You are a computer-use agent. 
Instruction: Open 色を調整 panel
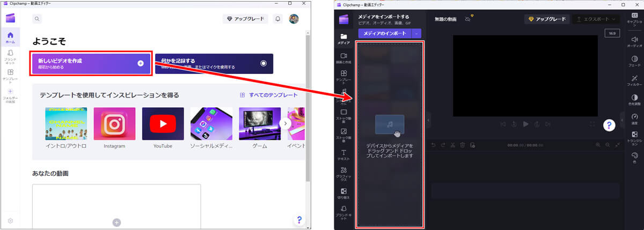point(635,100)
